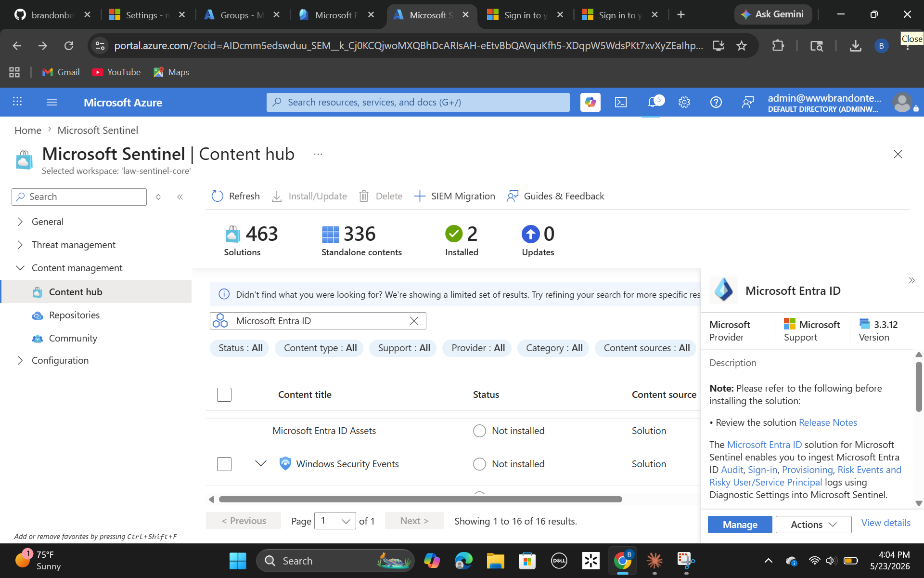Expand the Threat management group

pyautogui.click(x=20, y=245)
